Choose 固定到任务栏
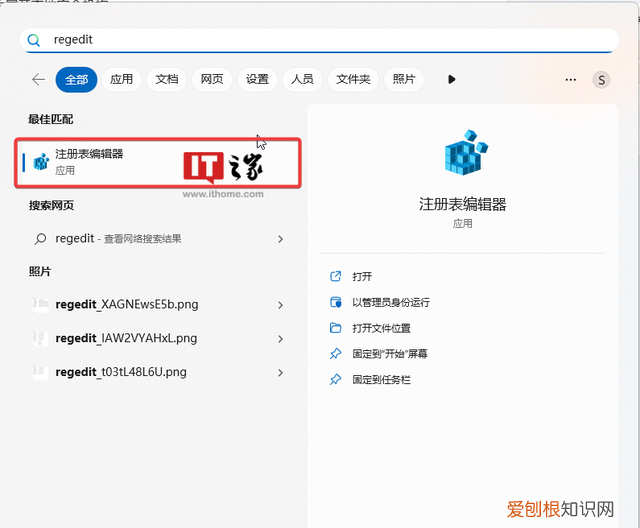The width and height of the screenshot is (640, 528). (381, 380)
